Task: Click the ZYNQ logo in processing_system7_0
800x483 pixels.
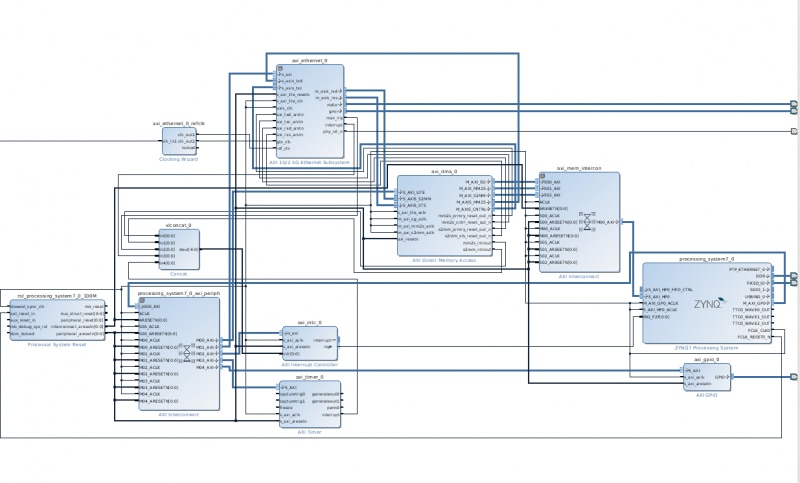Action: 710,303
